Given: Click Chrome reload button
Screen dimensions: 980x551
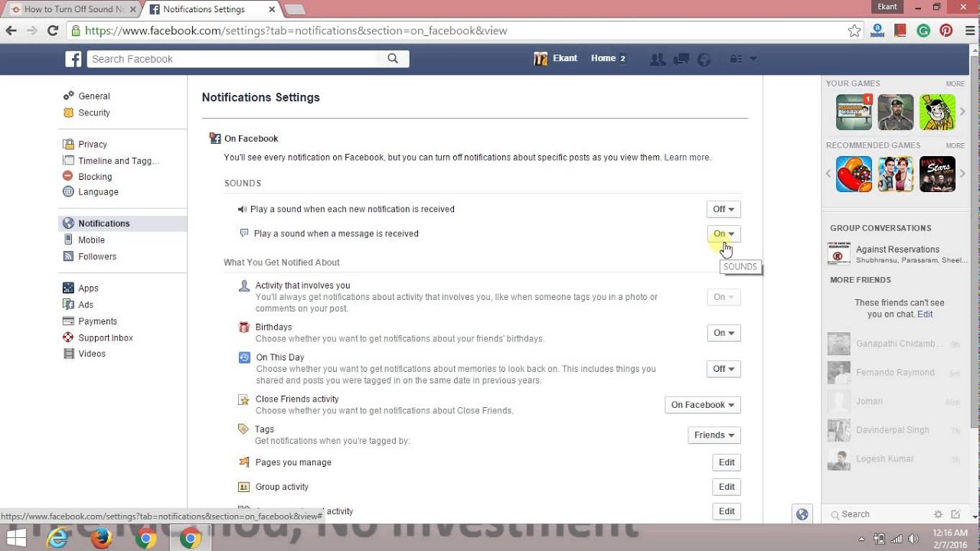Looking at the screenshot, I should 53,31.
